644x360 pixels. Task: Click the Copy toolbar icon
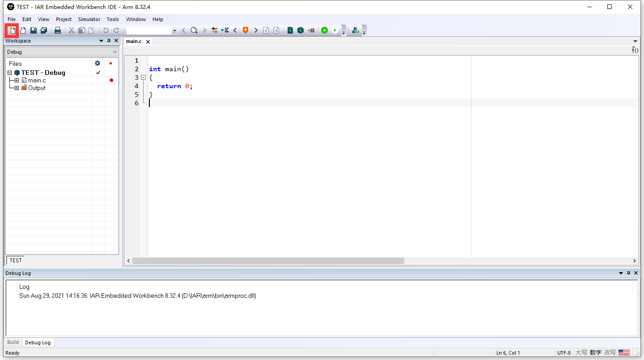click(x=81, y=30)
